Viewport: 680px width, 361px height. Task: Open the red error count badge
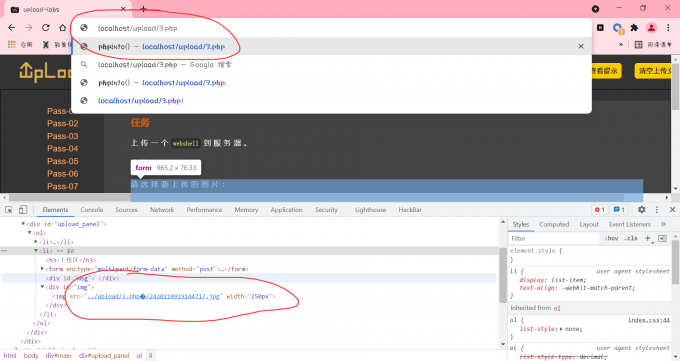coord(600,210)
